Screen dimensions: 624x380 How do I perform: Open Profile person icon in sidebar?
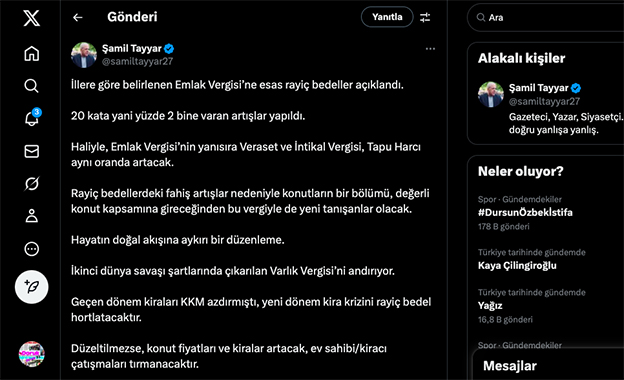(31, 216)
